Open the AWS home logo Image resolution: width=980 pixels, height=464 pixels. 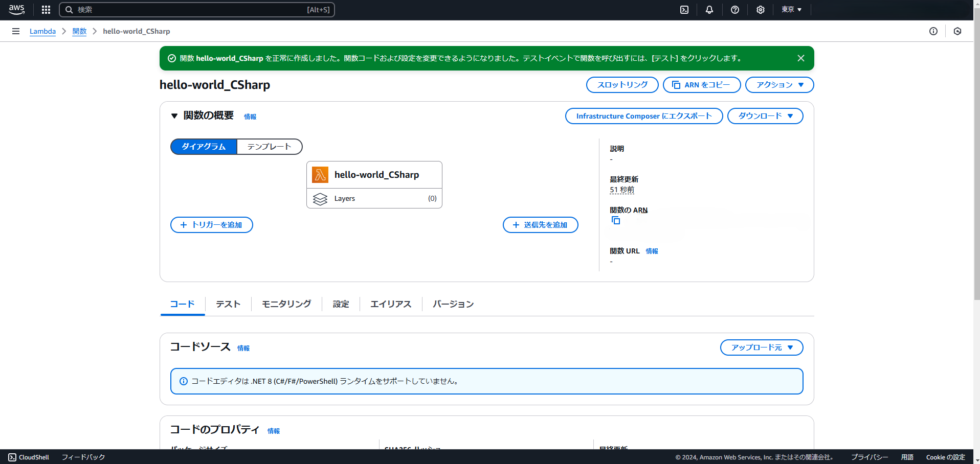tap(16, 10)
